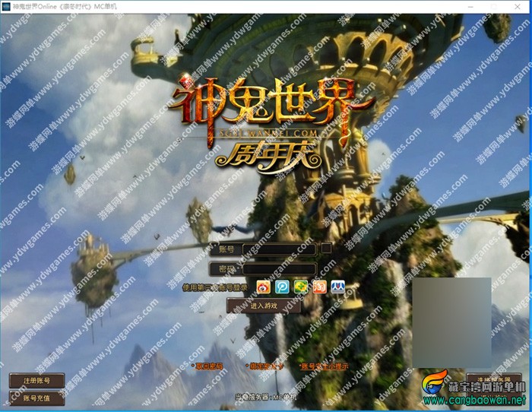Viewport: 532px width, 412px height.
Task: Open the 绑定密保卡 link
Action: click(x=266, y=366)
